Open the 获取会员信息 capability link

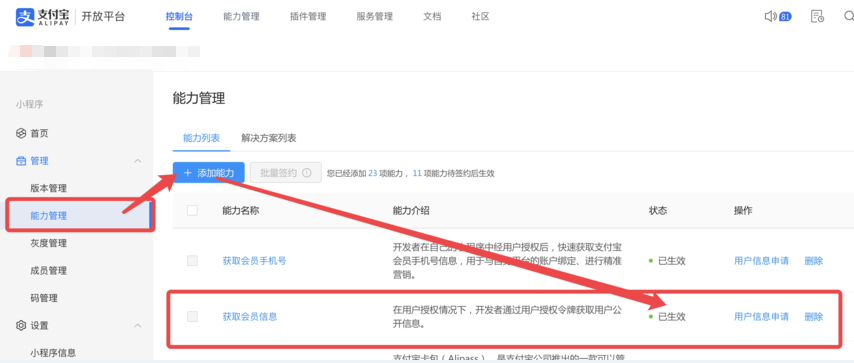pos(250,316)
